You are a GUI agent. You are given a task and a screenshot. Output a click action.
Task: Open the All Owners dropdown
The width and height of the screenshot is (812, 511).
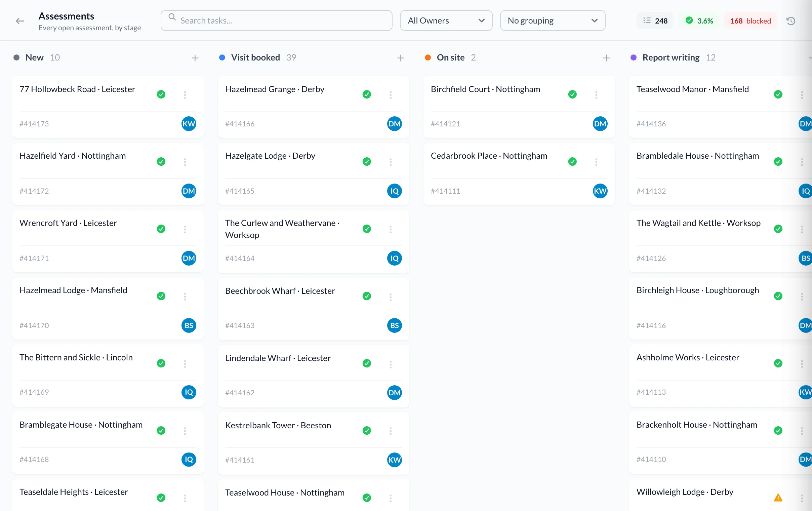(x=446, y=21)
